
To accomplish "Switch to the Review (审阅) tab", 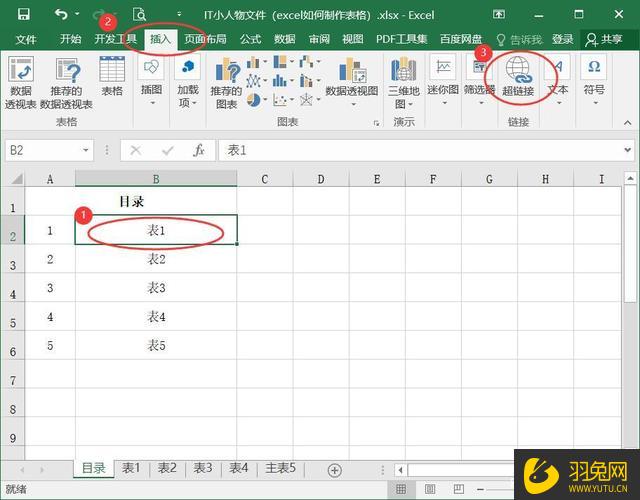I will click(x=319, y=39).
